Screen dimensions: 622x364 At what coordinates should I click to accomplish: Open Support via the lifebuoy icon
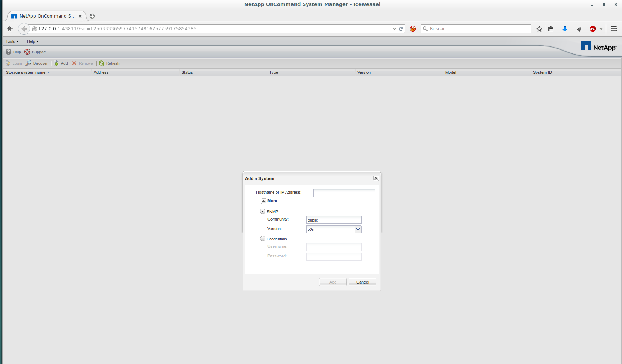pos(27,52)
